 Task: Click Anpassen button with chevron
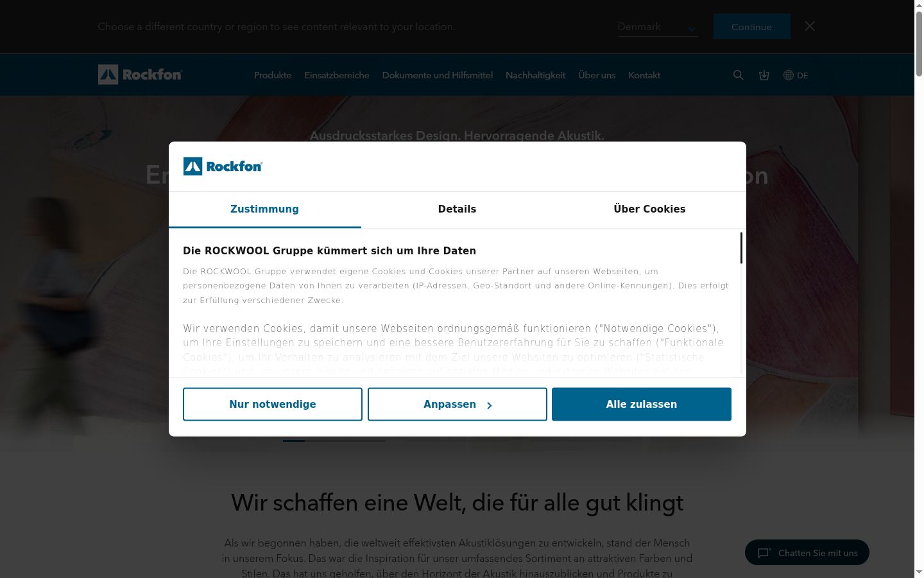click(x=458, y=404)
